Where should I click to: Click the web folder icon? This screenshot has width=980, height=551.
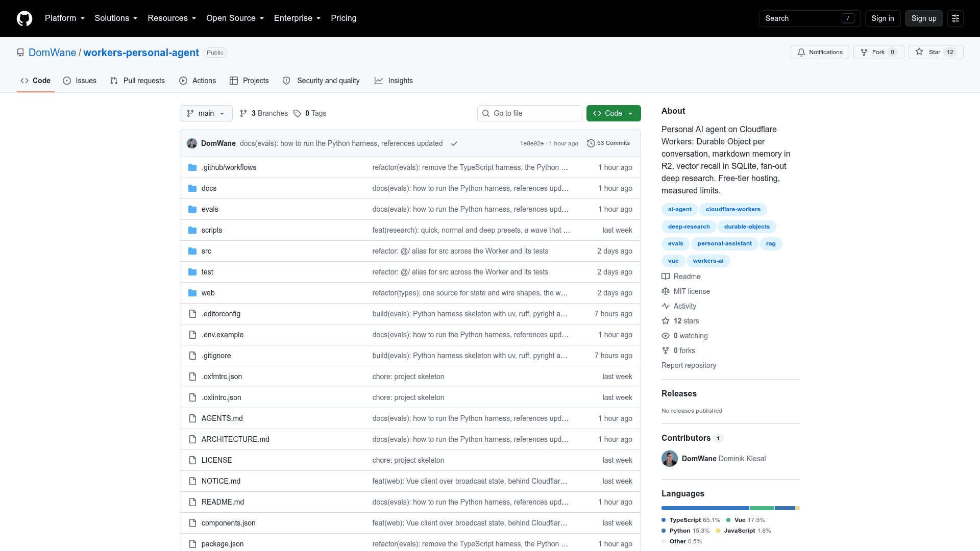pos(192,293)
